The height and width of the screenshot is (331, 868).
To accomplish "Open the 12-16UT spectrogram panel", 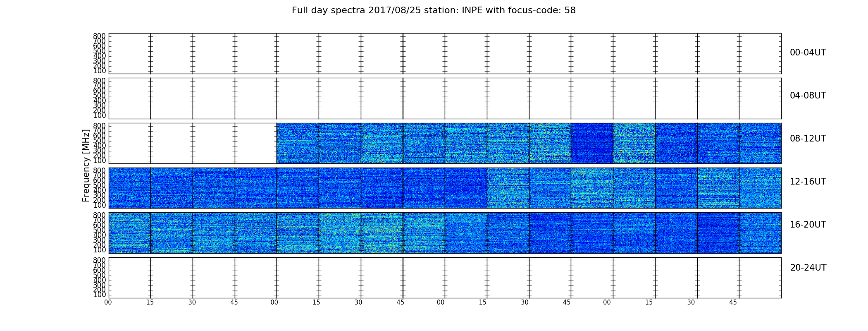I will pos(445,188).
